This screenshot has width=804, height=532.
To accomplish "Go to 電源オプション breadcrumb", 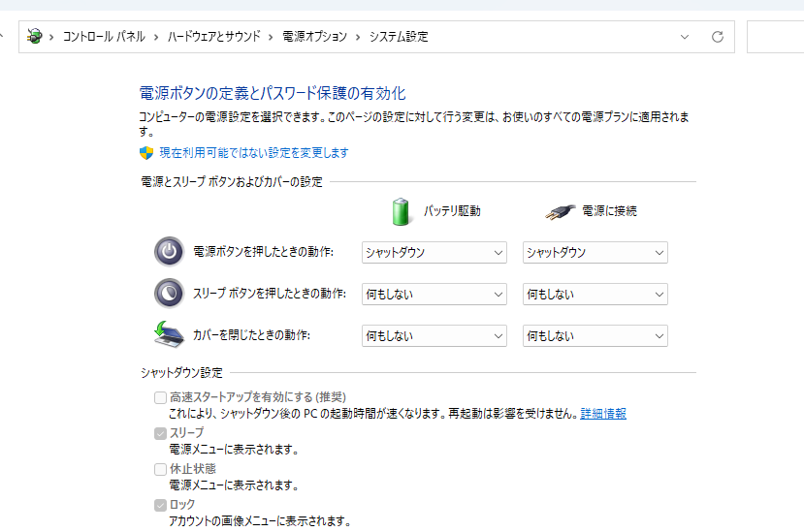I will point(315,37).
